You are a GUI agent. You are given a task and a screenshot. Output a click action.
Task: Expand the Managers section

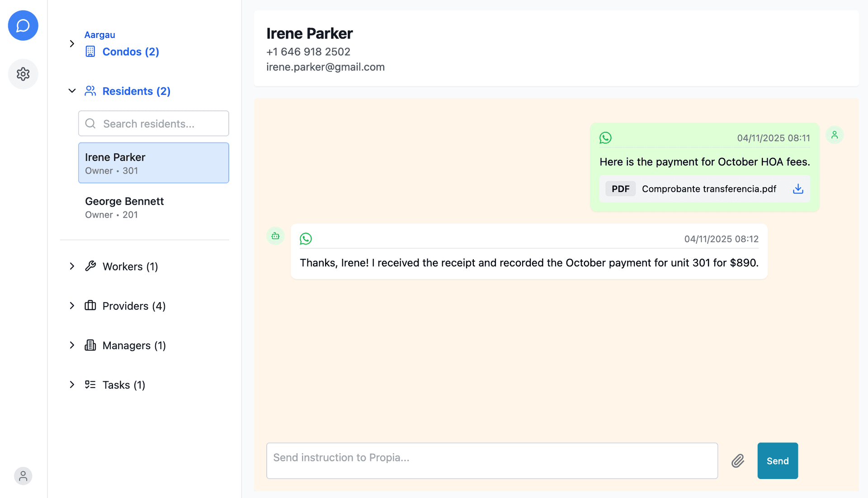[x=72, y=345]
